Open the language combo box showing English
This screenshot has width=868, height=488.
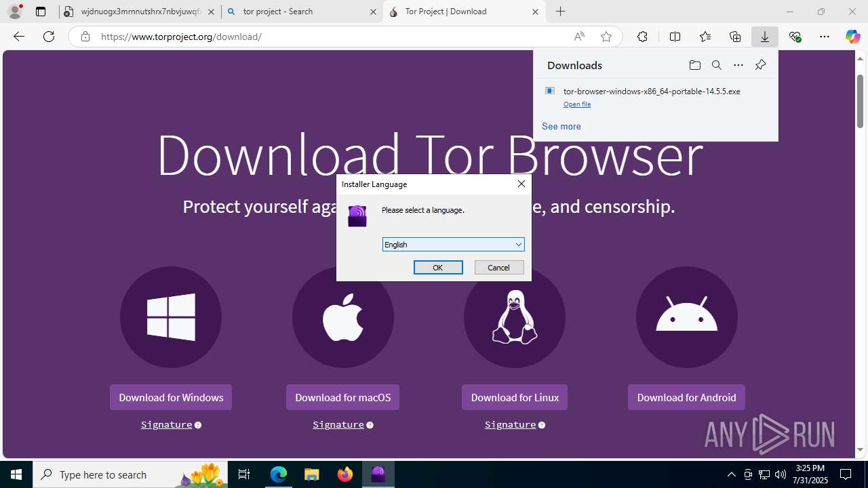(x=454, y=245)
